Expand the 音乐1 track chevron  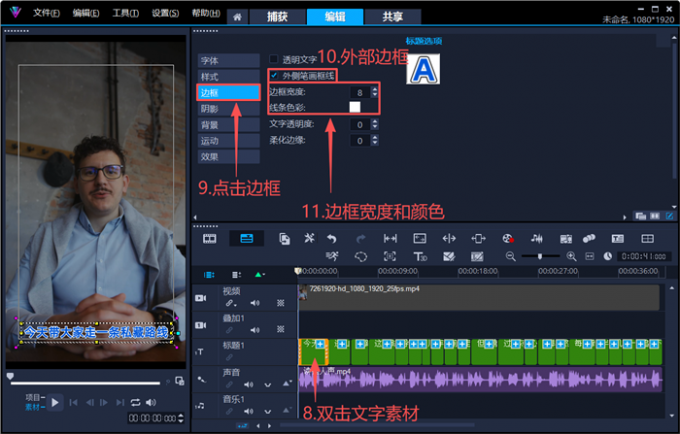tap(268, 411)
